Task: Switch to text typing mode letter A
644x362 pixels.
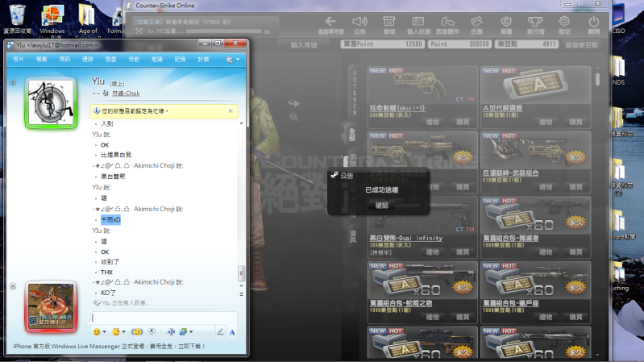Action: (x=232, y=332)
